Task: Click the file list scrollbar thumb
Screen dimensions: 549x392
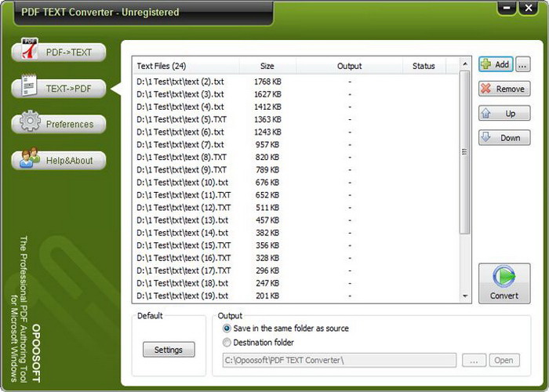Action: point(465,152)
